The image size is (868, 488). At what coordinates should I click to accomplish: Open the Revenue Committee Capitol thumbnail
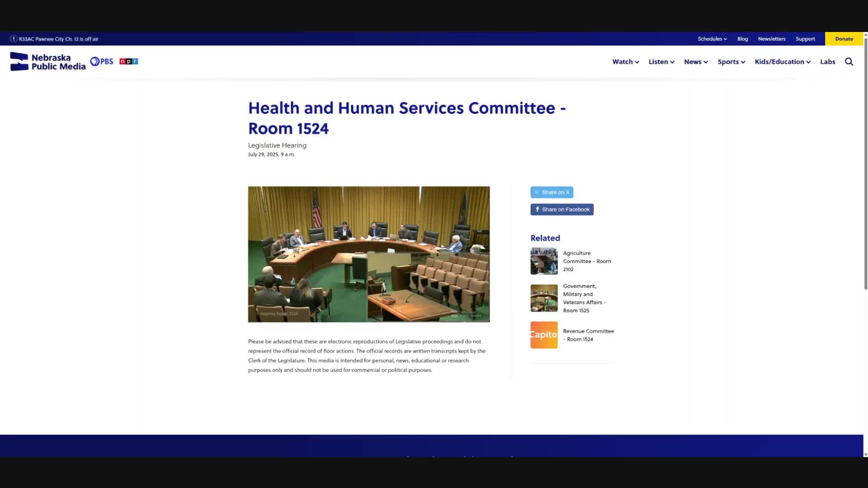click(x=544, y=335)
